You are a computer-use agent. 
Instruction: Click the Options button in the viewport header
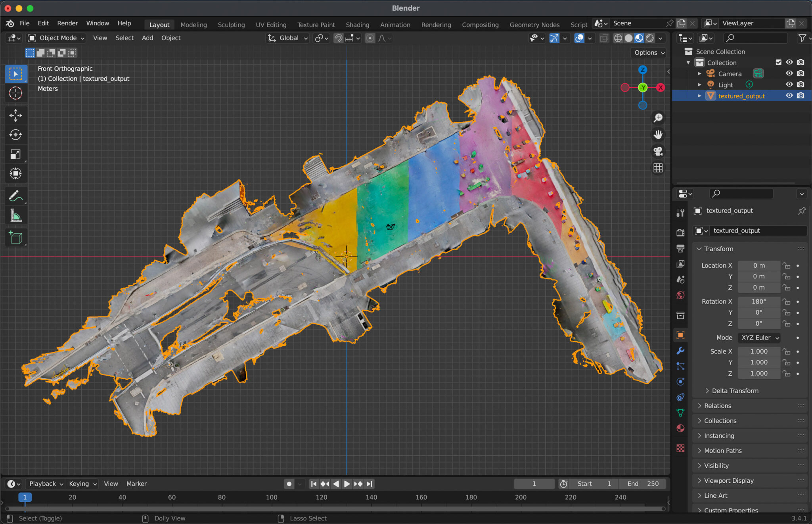click(647, 52)
